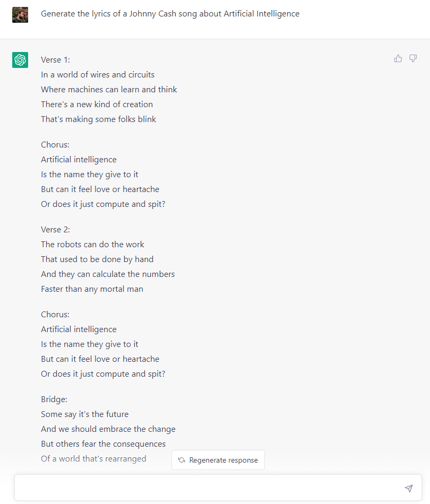Image resolution: width=430 pixels, height=504 pixels.
Task: Click the ChatGPT logo avatar
Action: (x=20, y=60)
